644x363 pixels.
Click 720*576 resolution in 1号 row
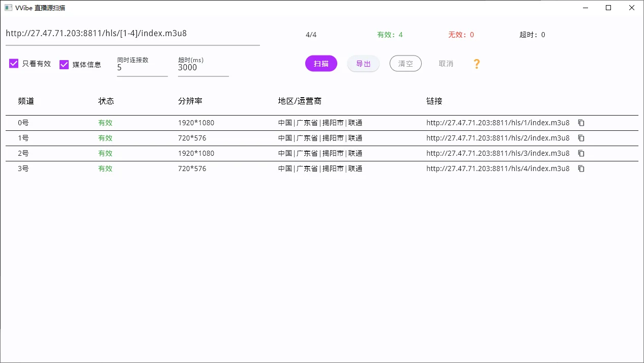192,138
